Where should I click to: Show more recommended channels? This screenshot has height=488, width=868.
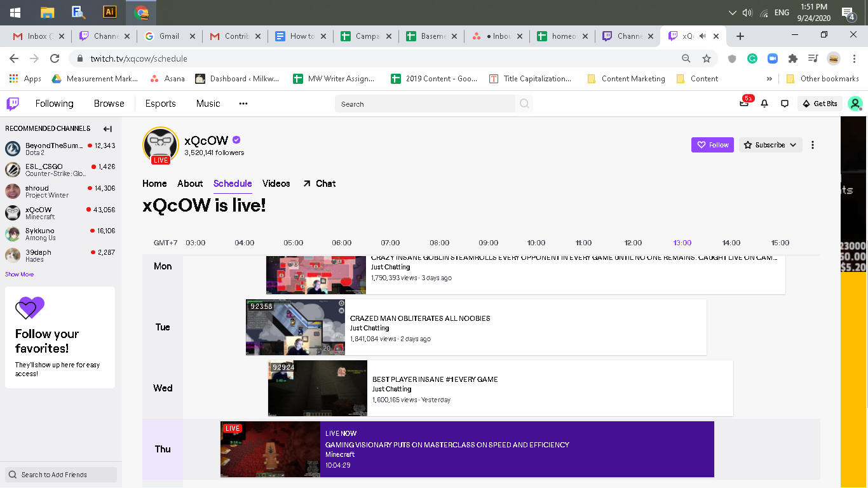pyautogui.click(x=20, y=274)
